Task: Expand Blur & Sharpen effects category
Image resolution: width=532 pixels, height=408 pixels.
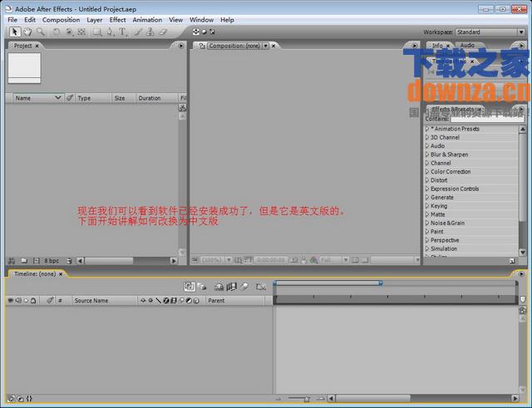Action: 427,155
